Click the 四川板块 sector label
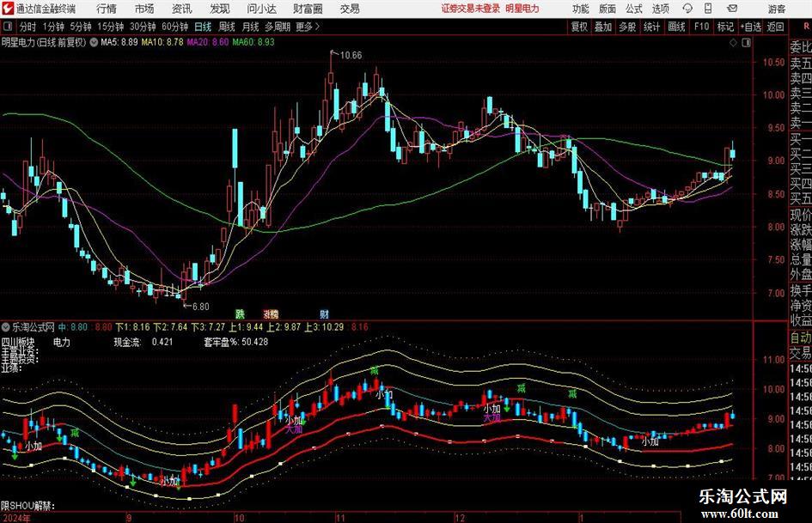The width and height of the screenshot is (812, 523). 18,342
